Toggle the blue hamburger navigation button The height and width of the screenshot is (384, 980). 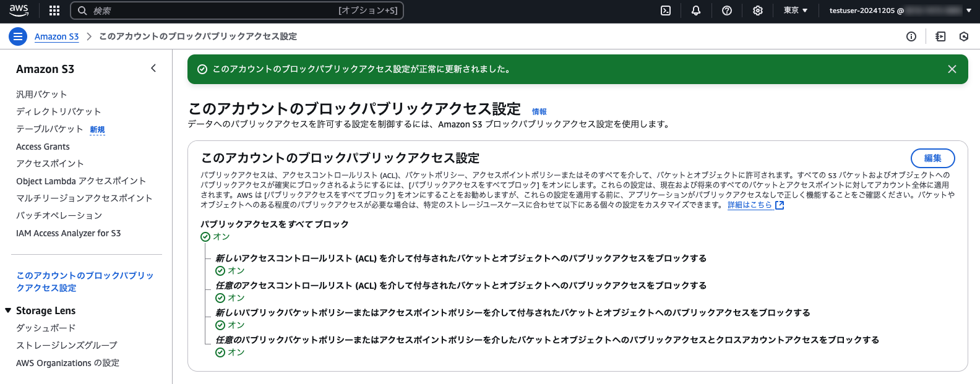18,36
